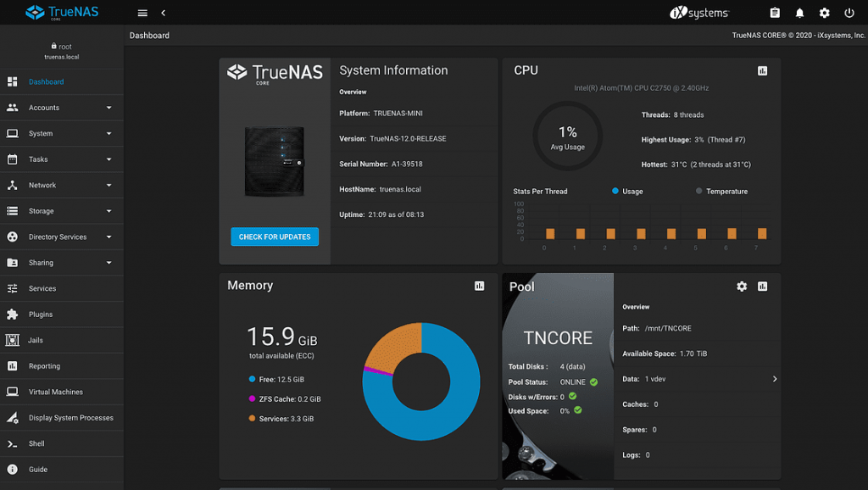Open Display System Processes entry

coord(61,417)
